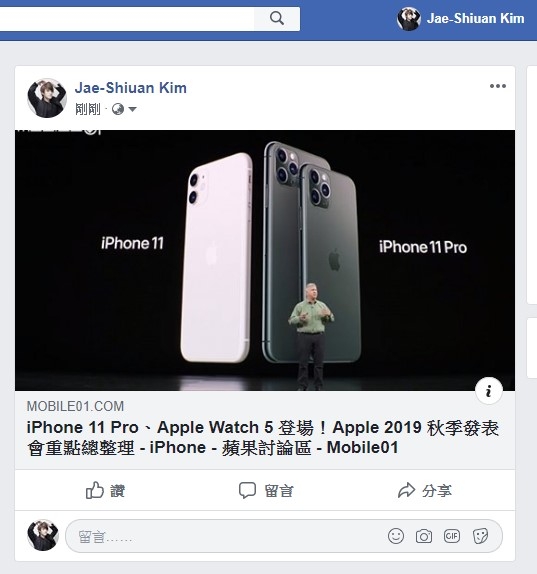Open the sticker picker icon

coord(480,536)
